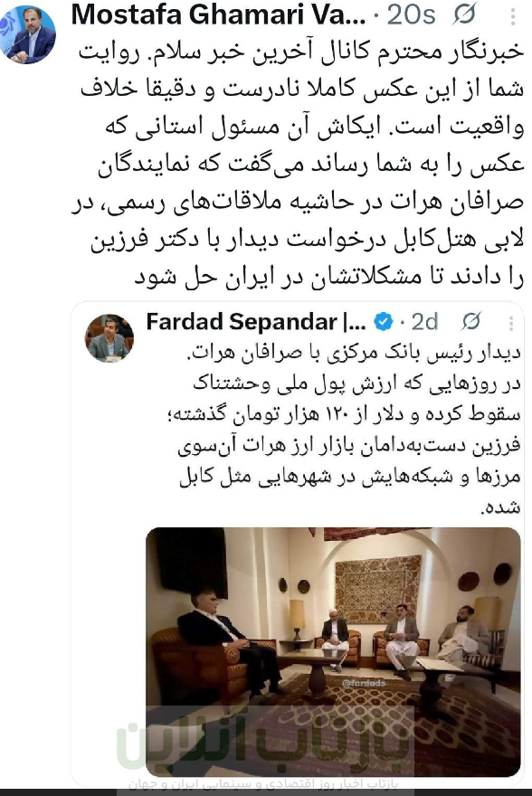Open the quoted tweet's meeting room photo
Image resolution: width=532 pixels, height=796 pixels.
coord(333,652)
